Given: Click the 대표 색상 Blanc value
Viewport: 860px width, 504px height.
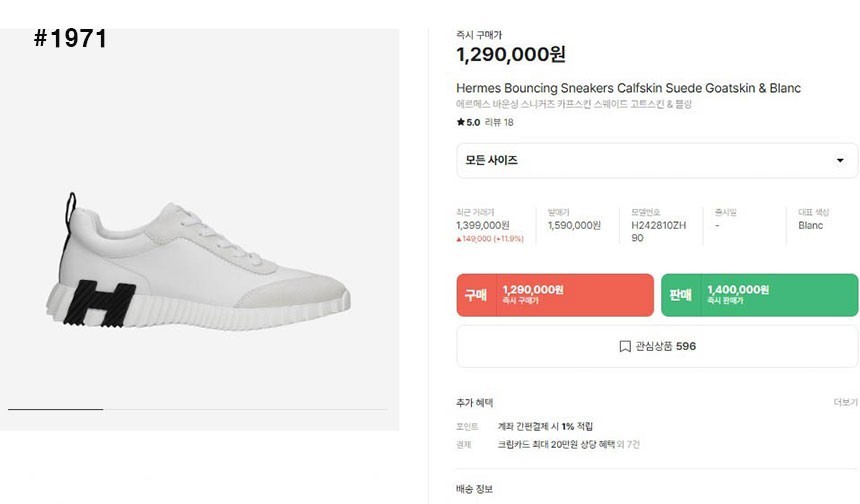Looking at the screenshot, I should tap(811, 226).
